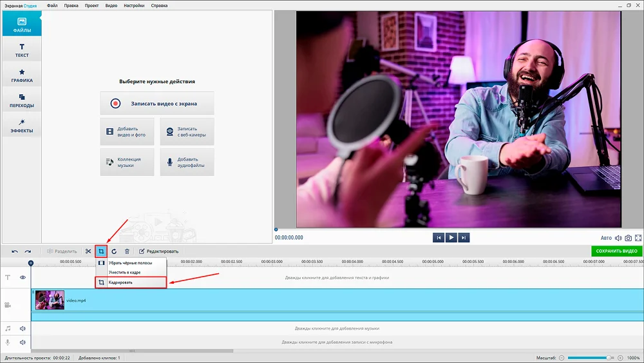Image resolution: width=644 pixels, height=363 pixels.
Task: Click the text and graphics track area
Action: tap(337, 277)
